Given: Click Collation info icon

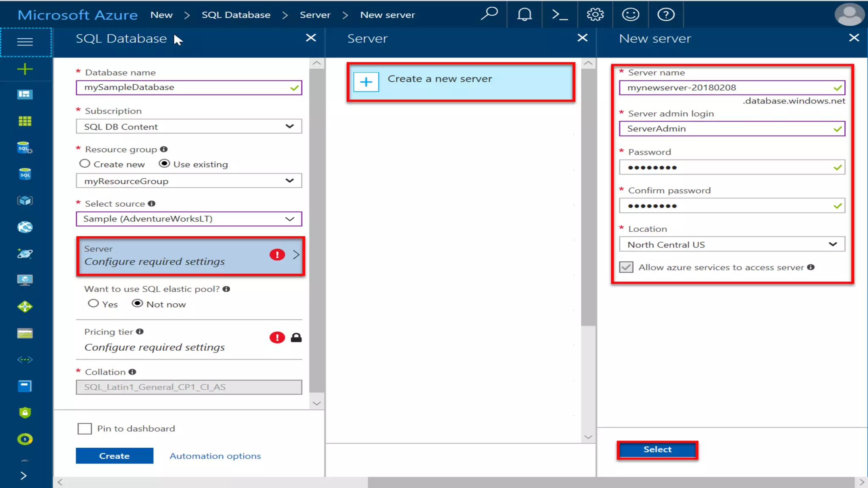Looking at the screenshot, I should point(132,372).
